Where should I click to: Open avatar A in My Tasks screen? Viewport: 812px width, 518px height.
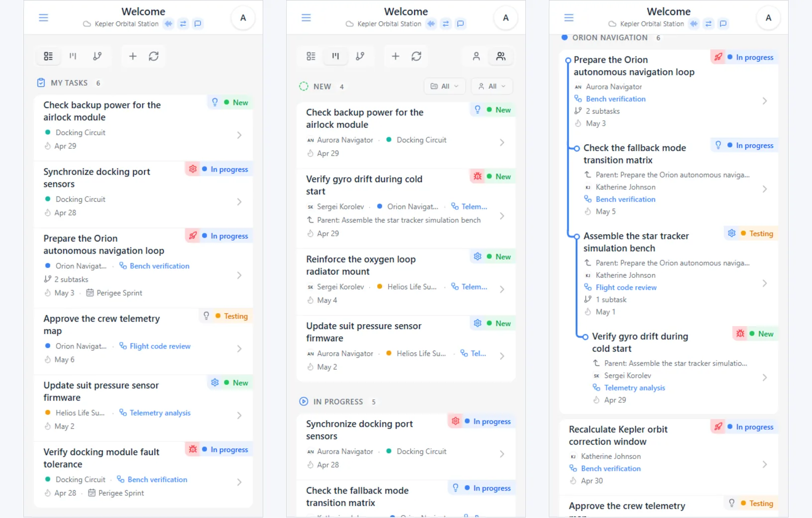tap(243, 18)
